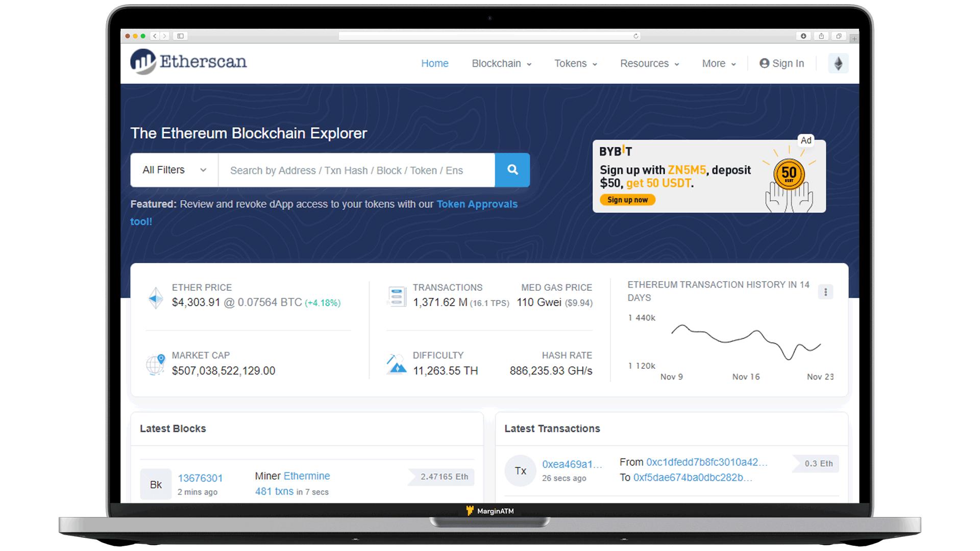980x551 pixels.
Task: Open To address 0xf5dae674ba0dbc282b...
Action: (693, 478)
